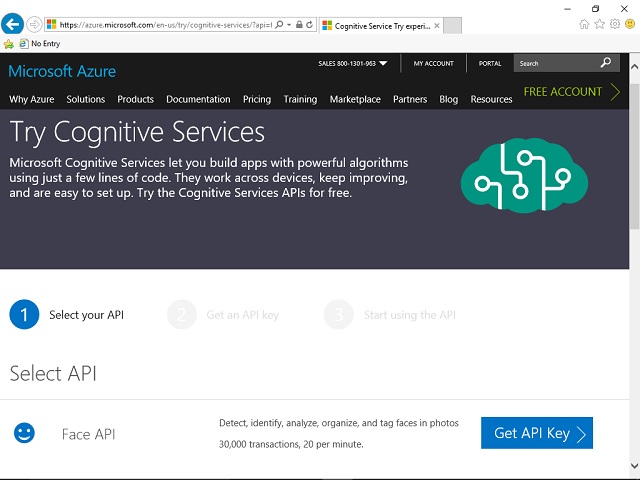Open the Resources menu item
Image resolution: width=640 pixels, height=480 pixels.
491,99
